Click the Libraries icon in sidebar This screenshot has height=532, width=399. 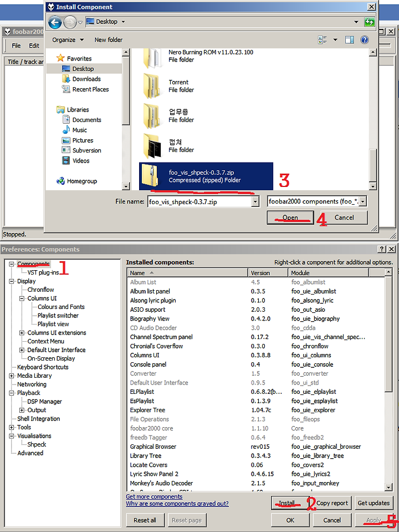[60, 110]
